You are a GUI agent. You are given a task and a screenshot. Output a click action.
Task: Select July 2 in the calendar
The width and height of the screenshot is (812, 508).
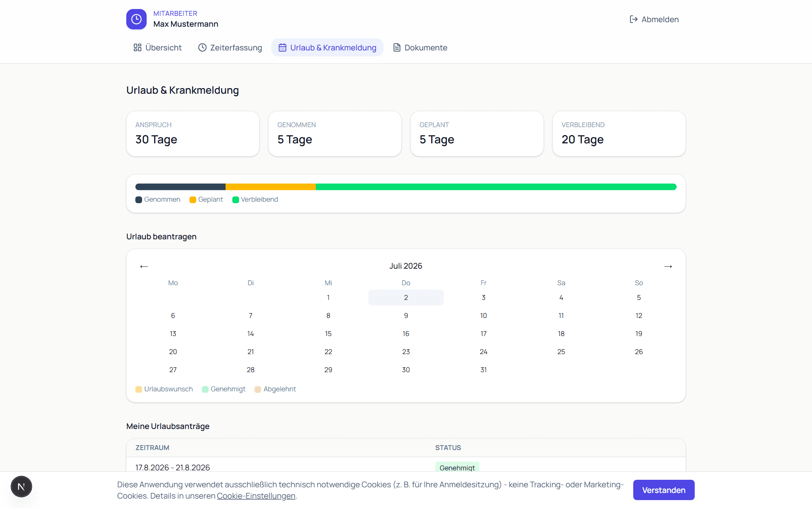406,297
